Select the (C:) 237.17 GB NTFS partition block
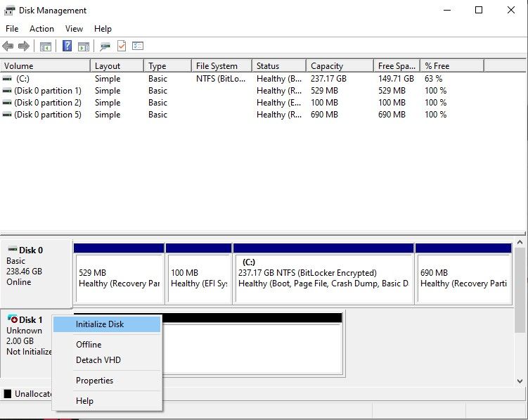The height and width of the screenshot is (420, 528). 323,274
